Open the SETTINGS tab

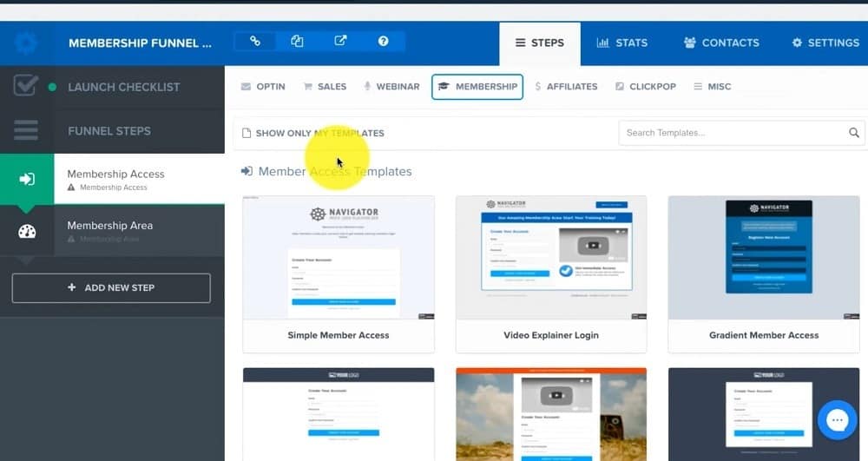825,43
